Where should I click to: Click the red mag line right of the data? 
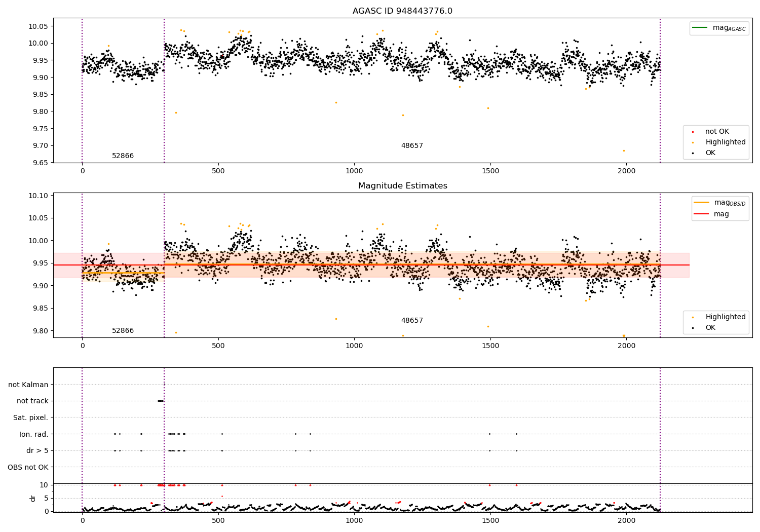[x=675, y=265]
